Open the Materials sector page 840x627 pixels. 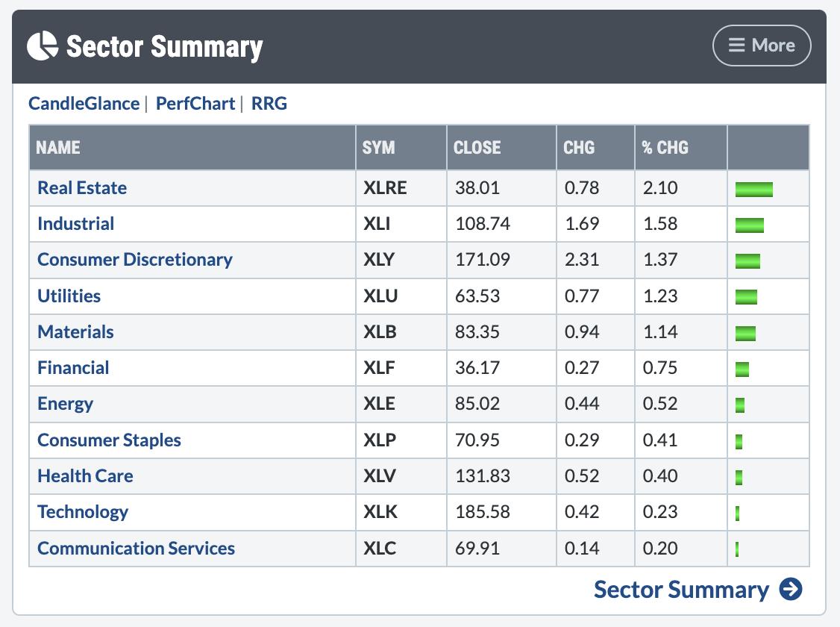75,332
